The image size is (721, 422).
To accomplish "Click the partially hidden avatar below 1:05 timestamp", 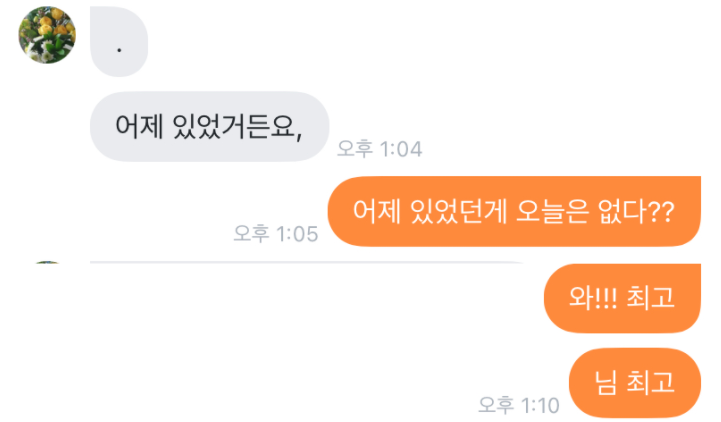I will coord(47,262).
